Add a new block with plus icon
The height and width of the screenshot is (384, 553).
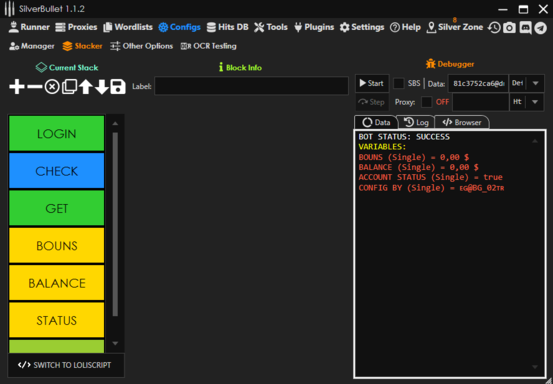pyautogui.click(x=17, y=86)
